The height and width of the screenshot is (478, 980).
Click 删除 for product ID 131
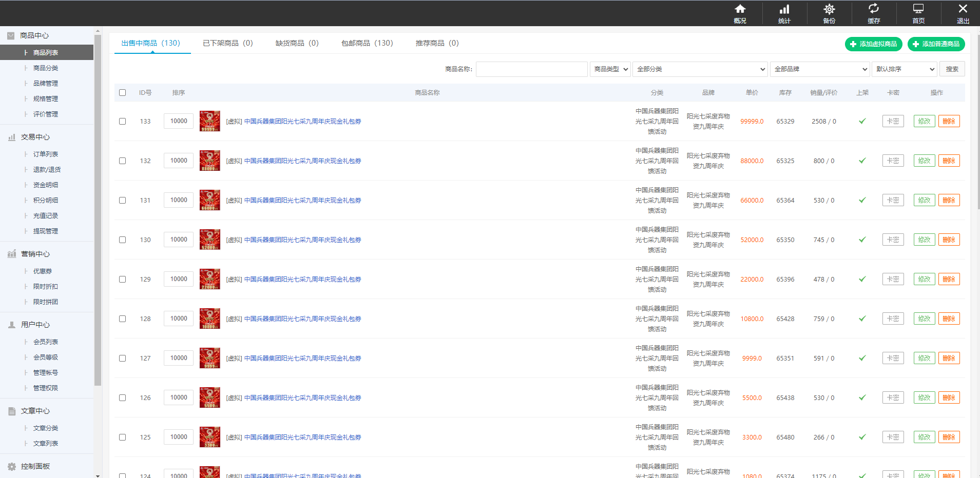[949, 201]
